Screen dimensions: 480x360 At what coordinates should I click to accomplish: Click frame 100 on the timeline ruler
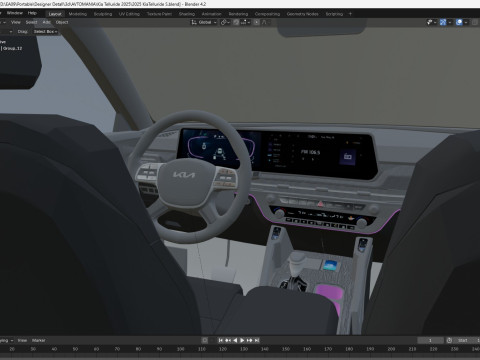coord(181,349)
